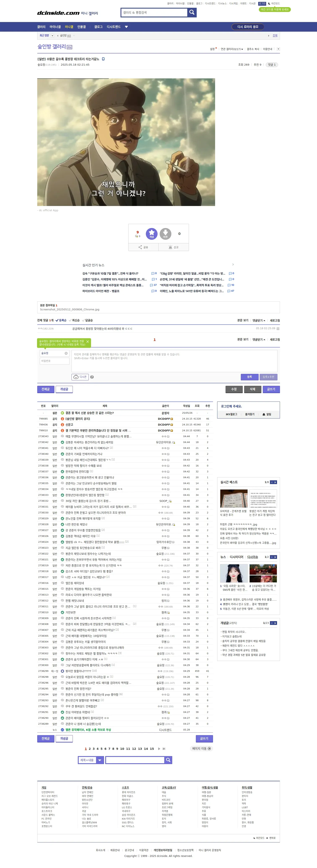The height and width of the screenshot is (868, 317).
Task: Click the 디시콘 help question mark icon
Action: pyautogui.click(x=92, y=377)
